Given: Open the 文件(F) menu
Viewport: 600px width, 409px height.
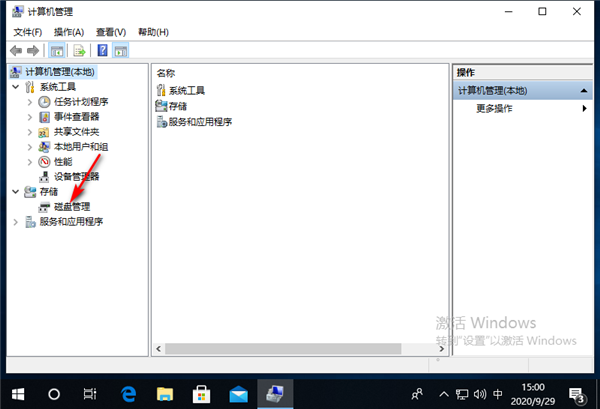Looking at the screenshot, I should [28, 32].
